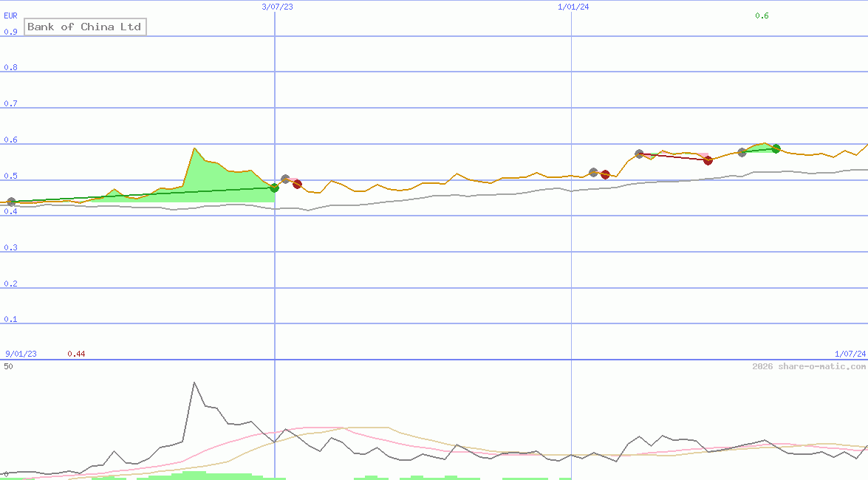
Task: Select the red sell marker right of 3/07/23
Action: 297,185
